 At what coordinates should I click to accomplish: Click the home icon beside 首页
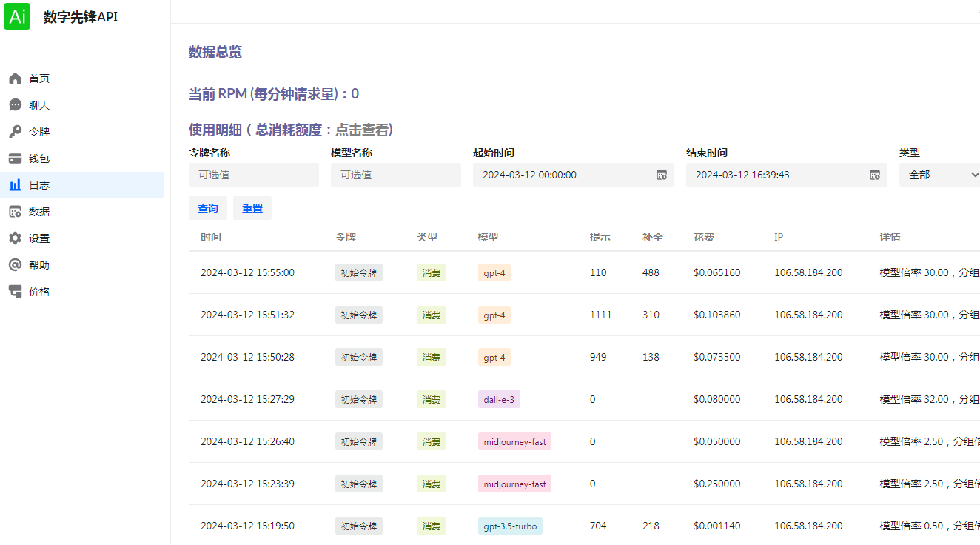tap(15, 78)
